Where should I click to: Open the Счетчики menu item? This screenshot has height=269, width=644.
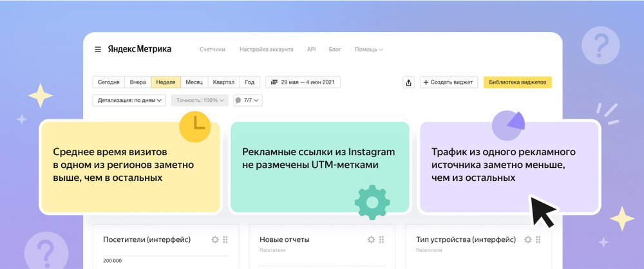[212, 50]
